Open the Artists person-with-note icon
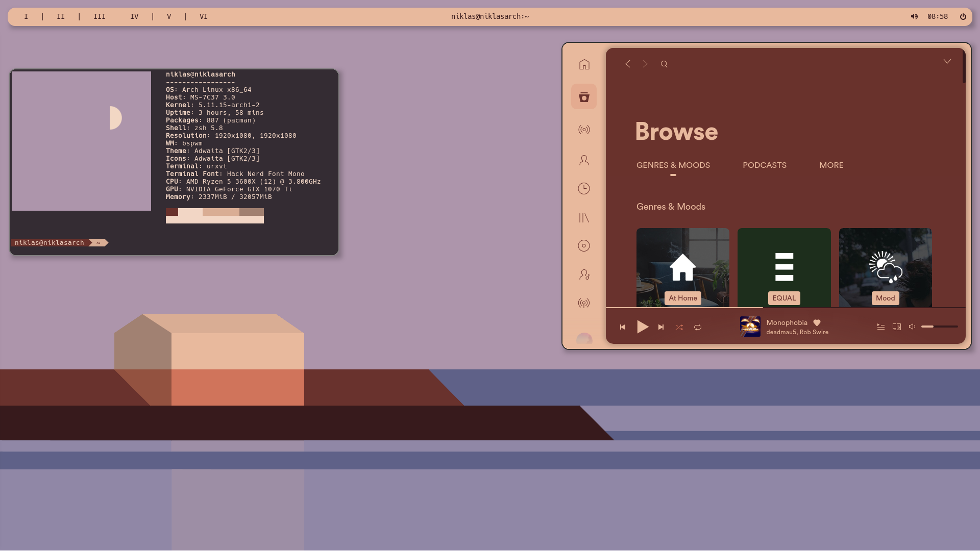 pos(584,274)
